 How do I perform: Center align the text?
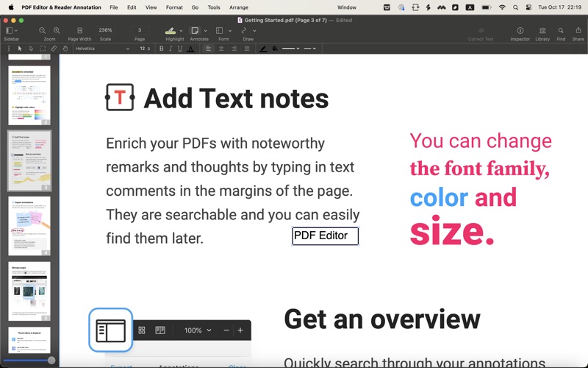[x=221, y=49]
